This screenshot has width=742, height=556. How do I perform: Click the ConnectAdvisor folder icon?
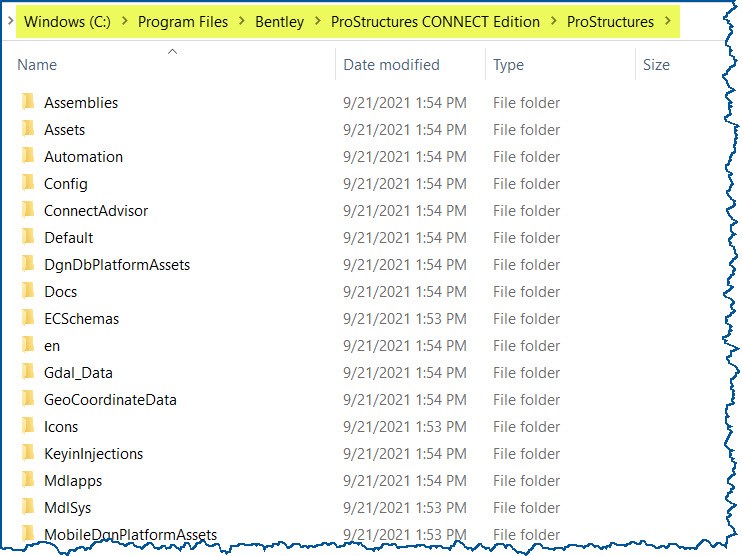[x=28, y=210]
